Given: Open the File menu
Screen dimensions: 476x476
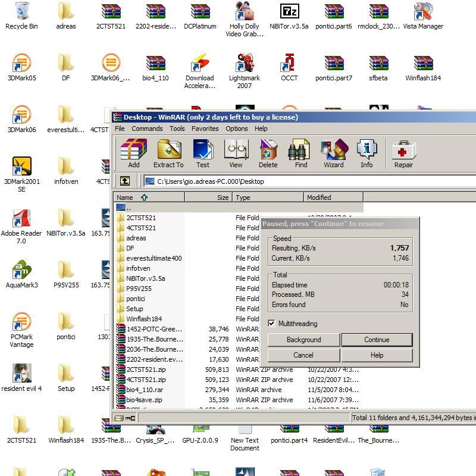Looking at the screenshot, I should (x=120, y=129).
